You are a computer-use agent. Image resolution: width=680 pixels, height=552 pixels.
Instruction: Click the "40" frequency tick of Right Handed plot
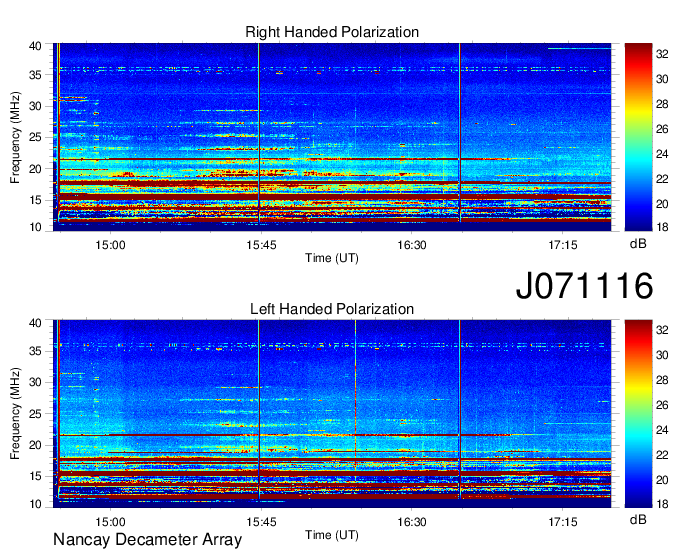(35, 46)
